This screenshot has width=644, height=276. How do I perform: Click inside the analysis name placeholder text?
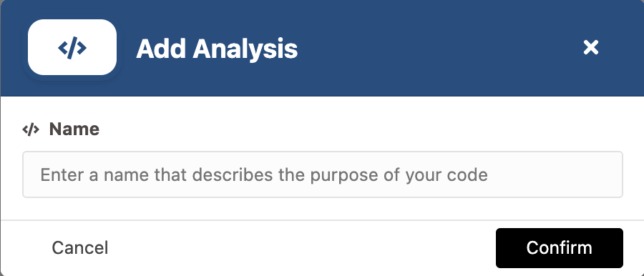tap(264, 175)
